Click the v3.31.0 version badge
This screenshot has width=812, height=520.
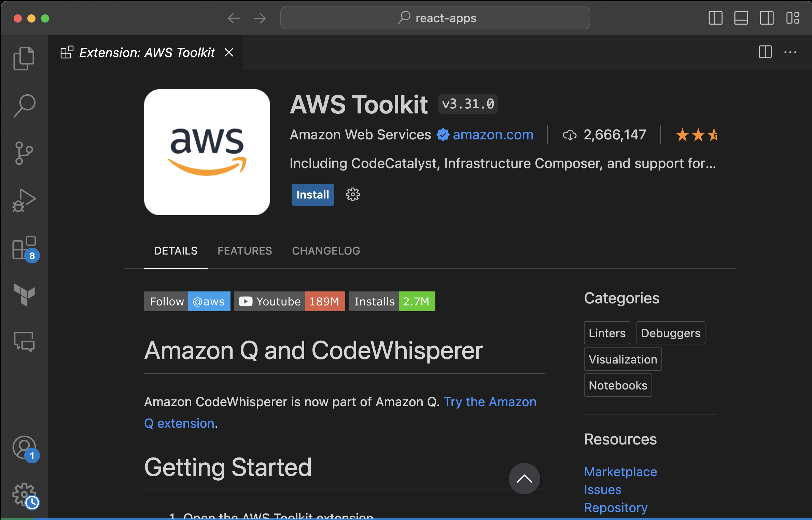(468, 104)
